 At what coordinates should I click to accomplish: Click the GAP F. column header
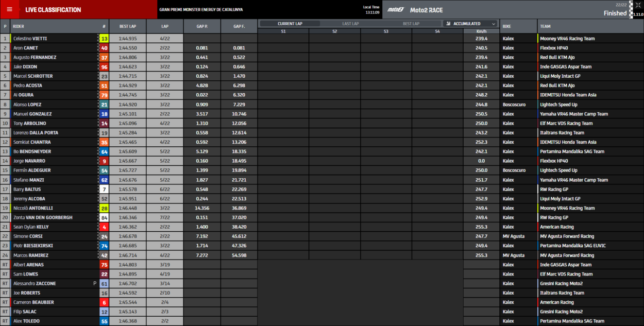(239, 26)
